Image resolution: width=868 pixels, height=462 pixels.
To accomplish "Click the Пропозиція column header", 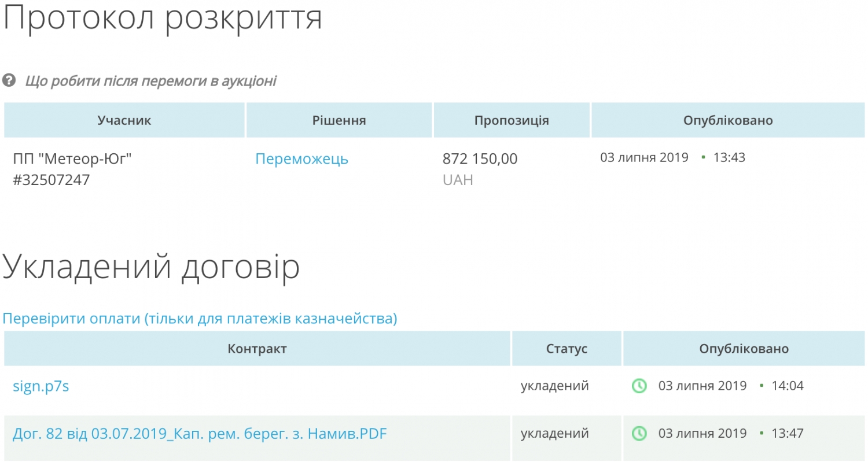I will [512, 121].
